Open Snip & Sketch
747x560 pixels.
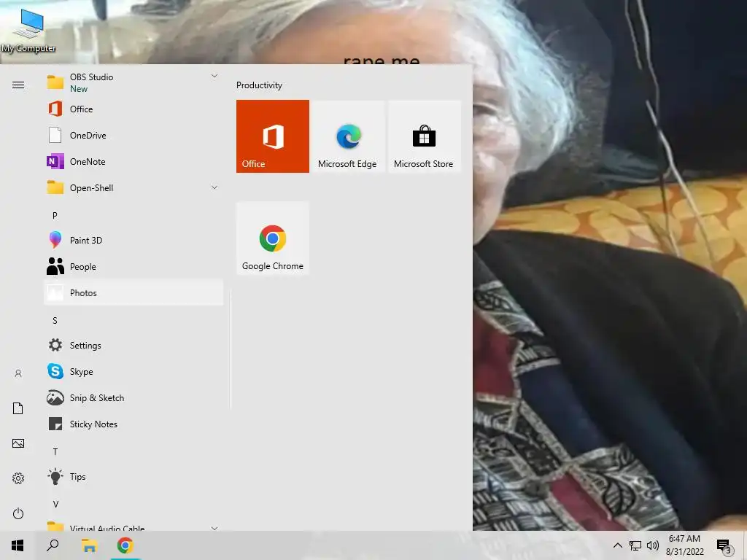click(133, 397)
